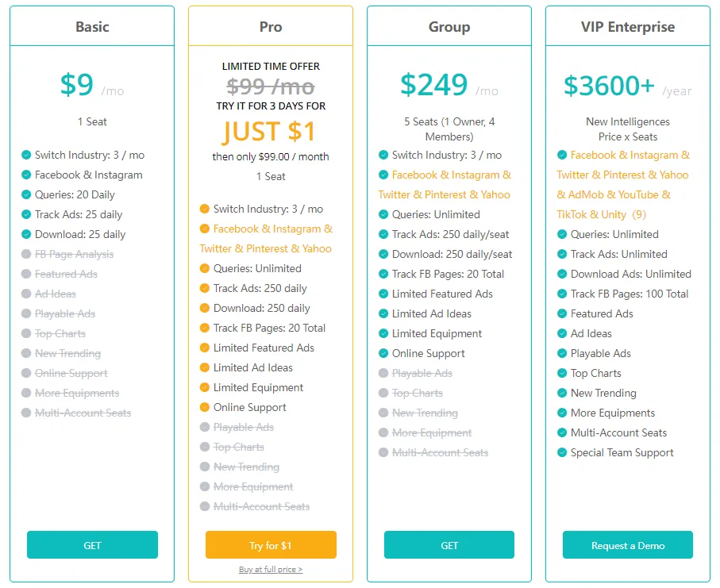The image size is (720, 588).
Task: Click the checkmark beside VIP Top Charts
Action: click(x=562, y=374)
